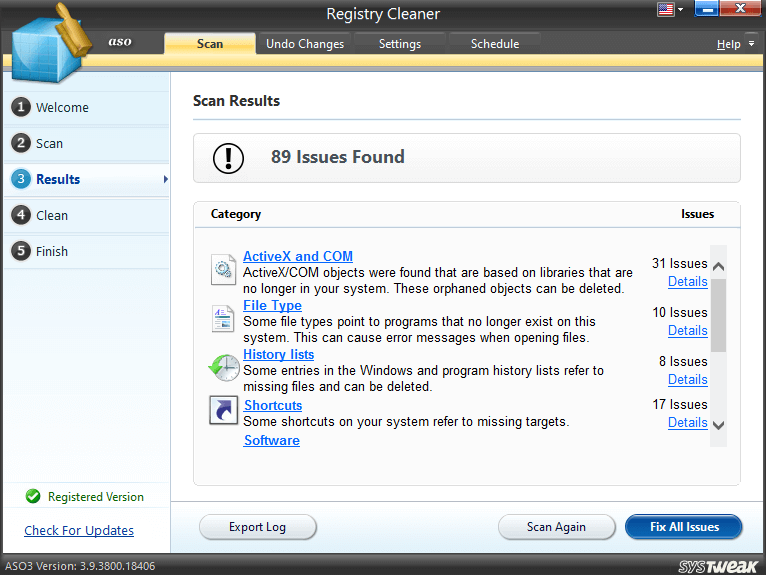Go to the Welcome step
The width and height of the screenshot is (766, 575).
click(87, 107)
